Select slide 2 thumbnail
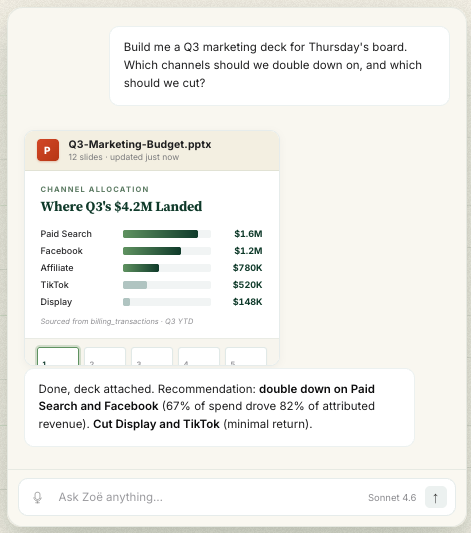The image size is (471, 533). 105,356
